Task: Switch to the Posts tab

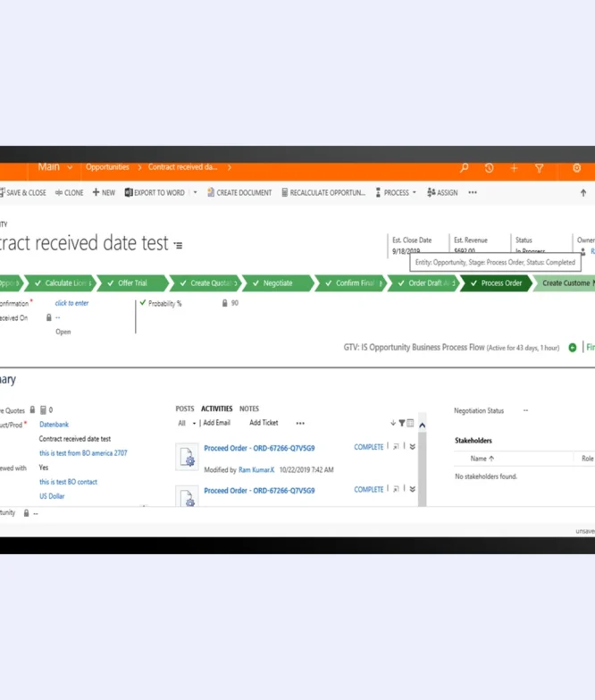Action: click(x=185, y=409)
